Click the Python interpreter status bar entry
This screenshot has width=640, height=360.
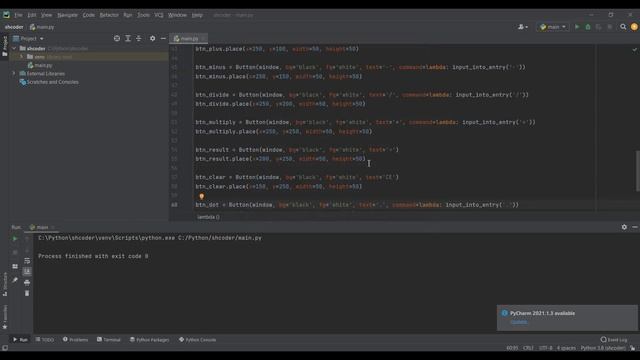pyautogui.click(x=603, y=348)
